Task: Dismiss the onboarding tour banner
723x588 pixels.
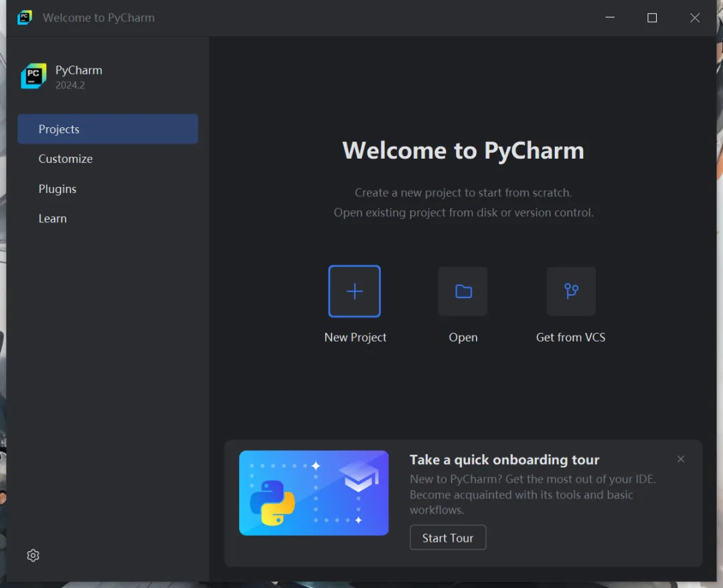Action: 681,459
